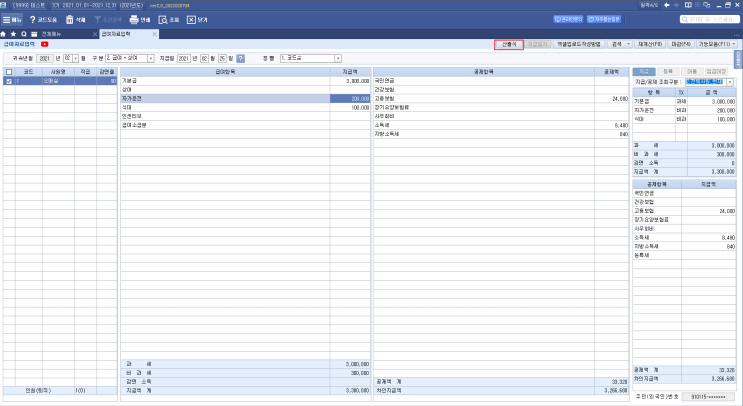This screenshot has width=743, height=406.
Task: Click the 닫기 X box icon
Action: point(191,20)
